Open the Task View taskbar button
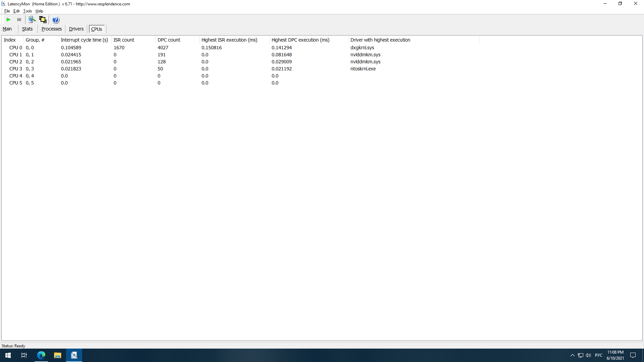The width and height of the screenshot is (644, 362). click(x=24, y=355)
